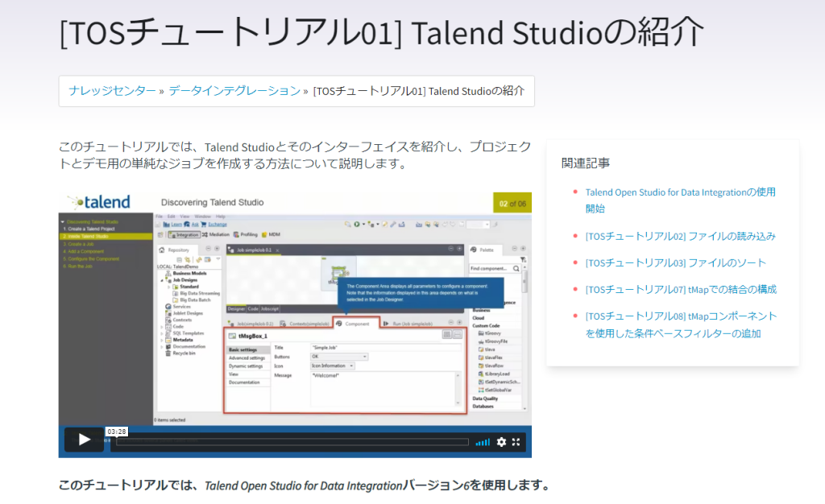Open the TOSチュートリアル08 tMap条件ベースフィルター link
Screen dimensions: 825x504
coord(681,324)
